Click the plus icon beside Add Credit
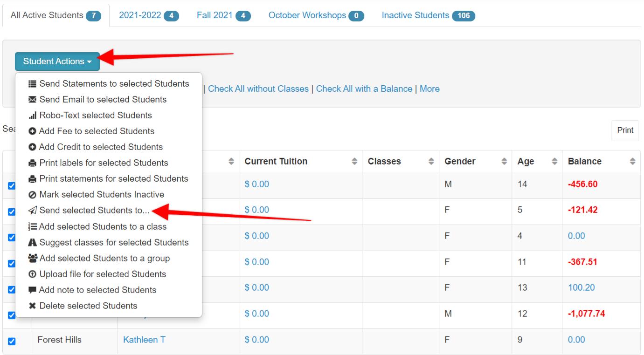The image size is (644, 355). [x=32, y=147]
